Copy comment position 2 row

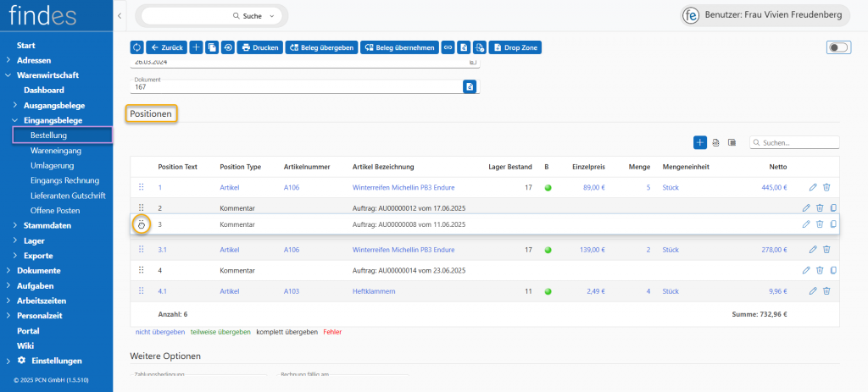pos(833,207)
